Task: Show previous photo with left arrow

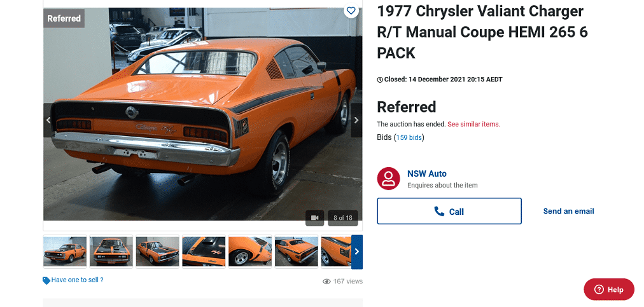Action: point(48,120)
